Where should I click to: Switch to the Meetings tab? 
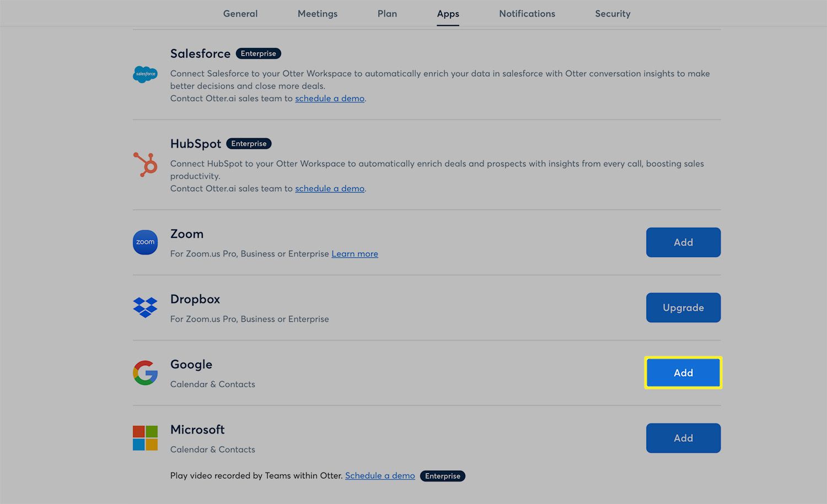318,14
